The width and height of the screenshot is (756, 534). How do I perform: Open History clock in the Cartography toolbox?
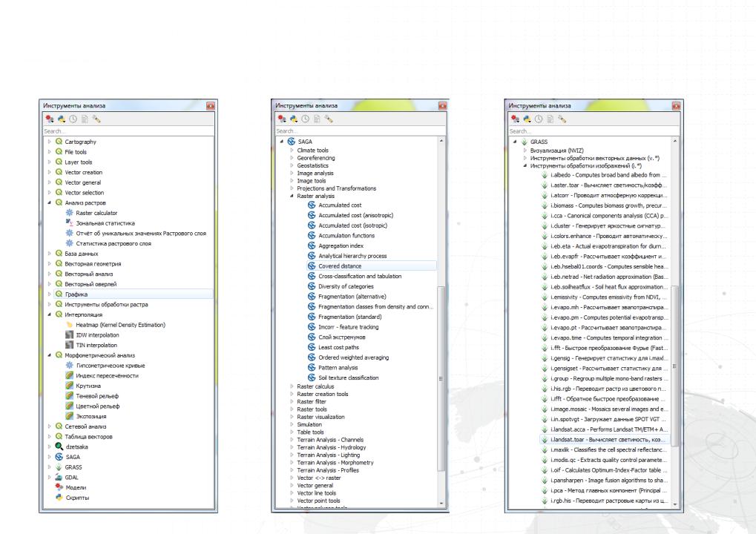tap(73, 119)
